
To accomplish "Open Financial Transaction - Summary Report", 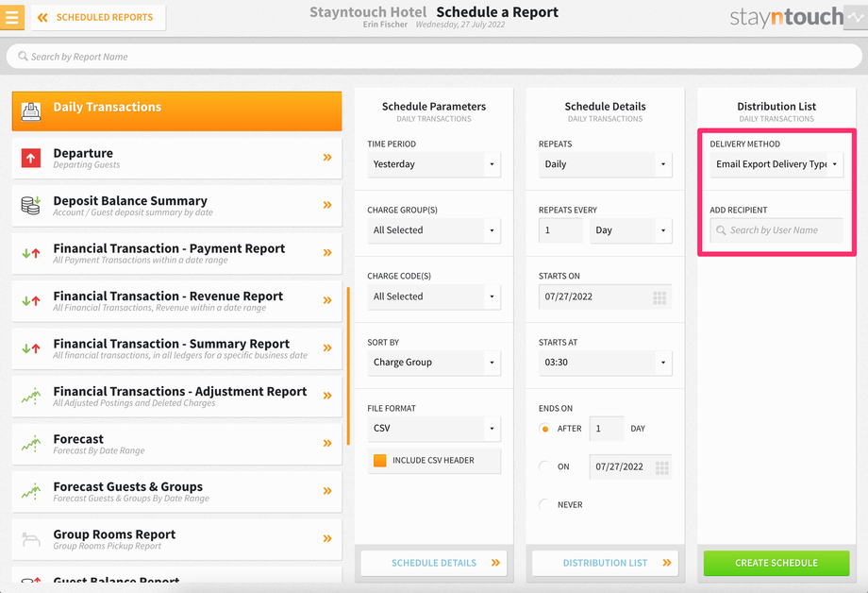I will pos(176,349).
